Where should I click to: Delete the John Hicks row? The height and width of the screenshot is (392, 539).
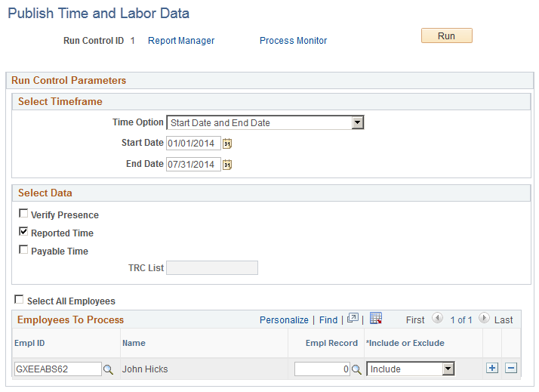511,369
